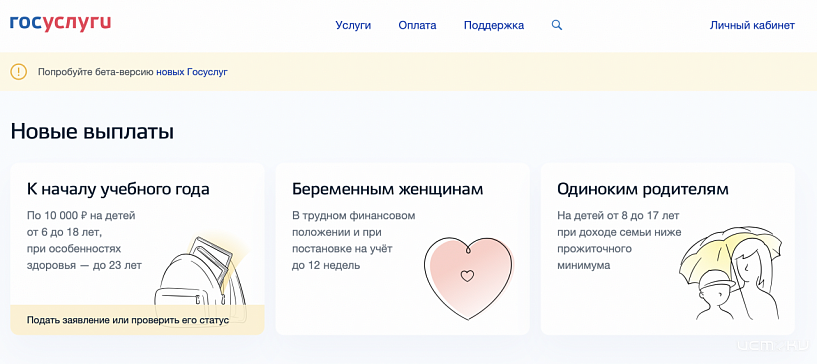This screenshot has height=364, width=817.
Task: Click the text Попробуйте бета-версию
Action: click(96, 72)
